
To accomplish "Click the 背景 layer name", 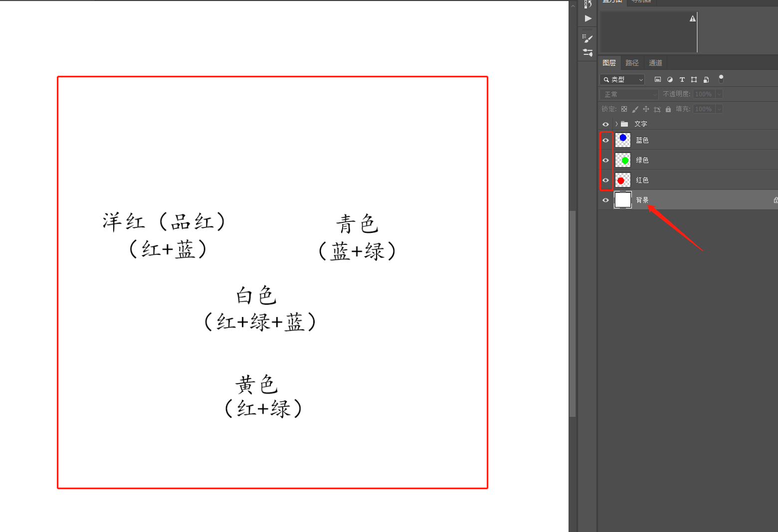I will 642,200.
